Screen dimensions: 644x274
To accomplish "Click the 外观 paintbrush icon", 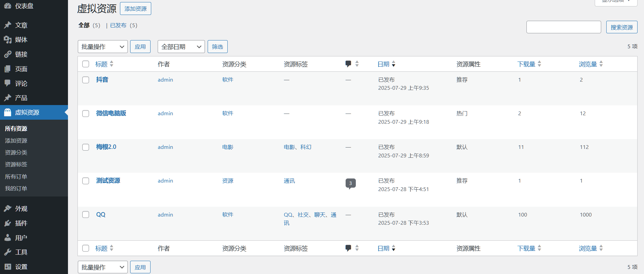I will coord(7,209).
